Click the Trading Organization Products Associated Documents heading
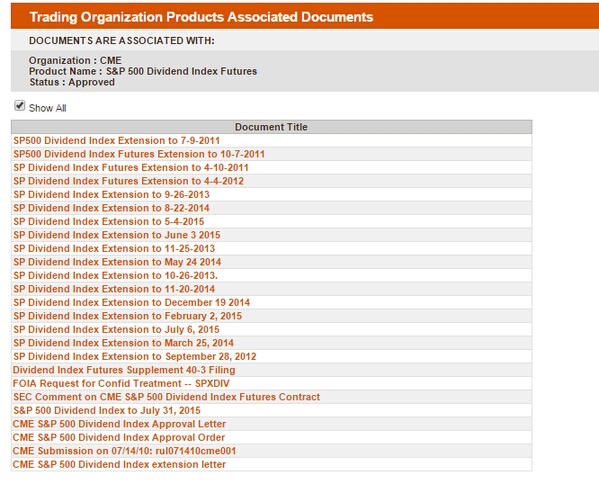Image resolution: width=599 pixels, height=484 pixels. click(x=201, y=17)
